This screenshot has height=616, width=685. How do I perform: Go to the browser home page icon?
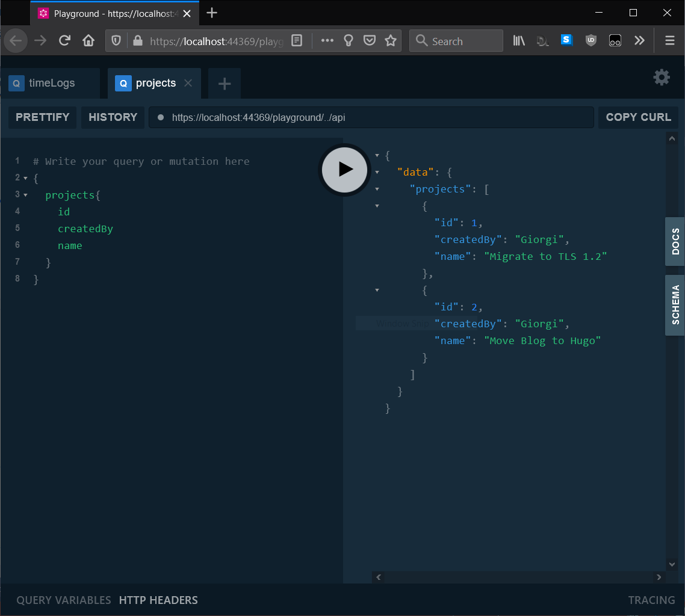(88, 41)
